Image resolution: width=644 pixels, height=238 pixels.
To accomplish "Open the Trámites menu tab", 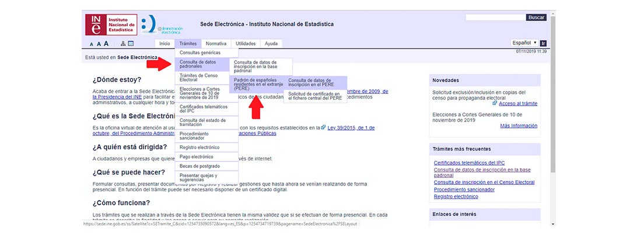I will (x=188, y=44).
